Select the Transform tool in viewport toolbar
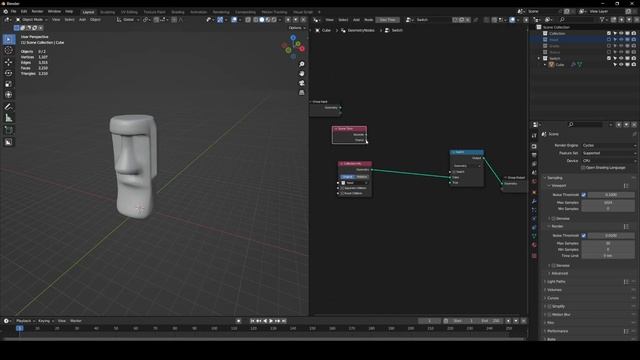Screen dimensions: 640x360 (9, 95)
